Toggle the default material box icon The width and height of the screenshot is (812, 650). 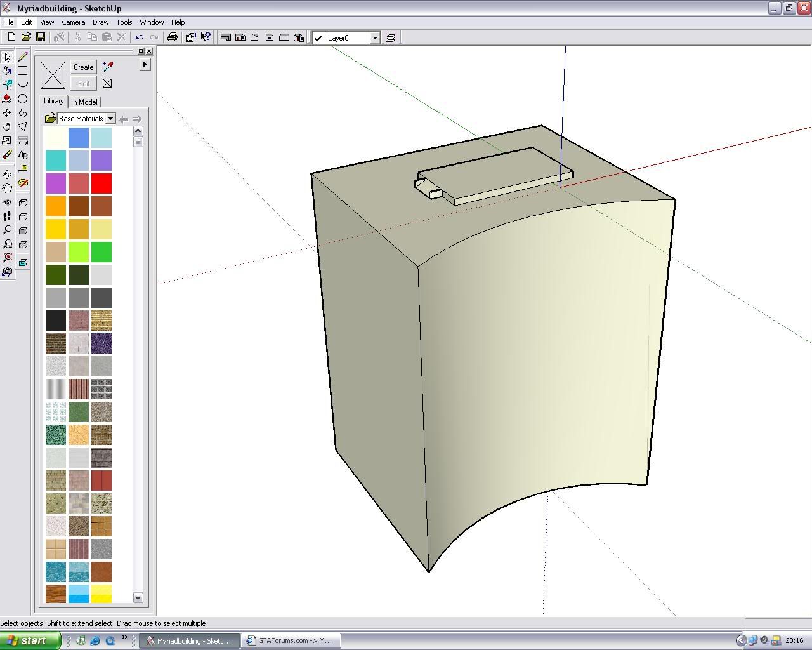click(107, 83)
